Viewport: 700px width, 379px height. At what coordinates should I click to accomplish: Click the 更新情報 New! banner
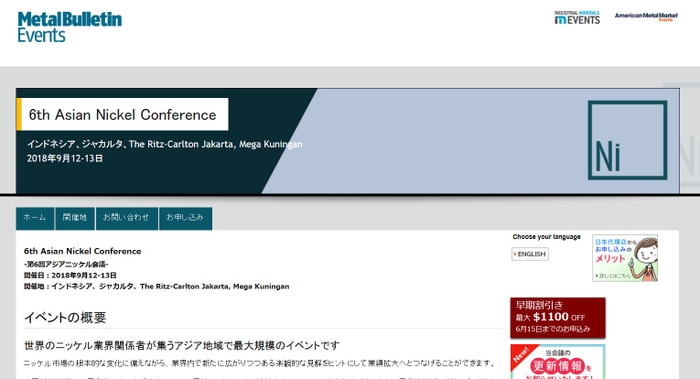(x=558, y=362)
